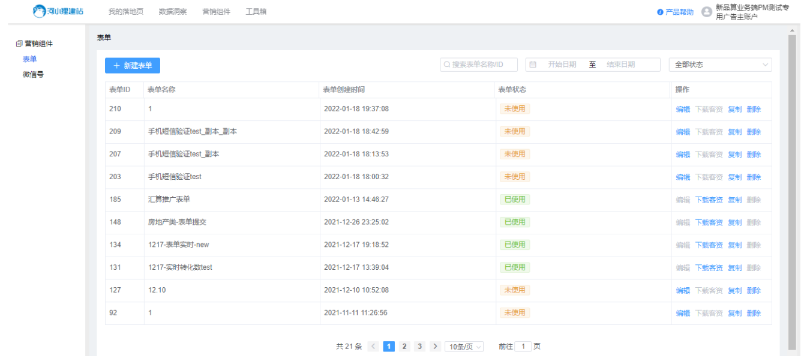Click 表单创建时间 column header

[x=344, y=90]
